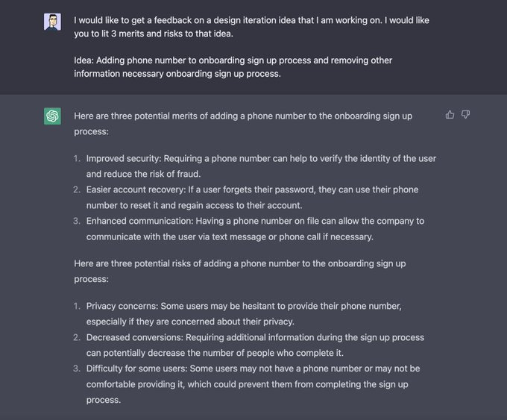Click number 3 beside 'Difficulty for some users'
This screenshot has height=420, width=507.
pyautogui.click(x=77, y=369)
